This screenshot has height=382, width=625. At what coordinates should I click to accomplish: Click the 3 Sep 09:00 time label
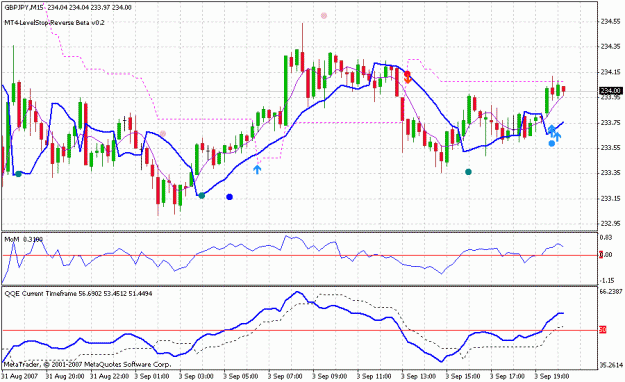point(330,376)
